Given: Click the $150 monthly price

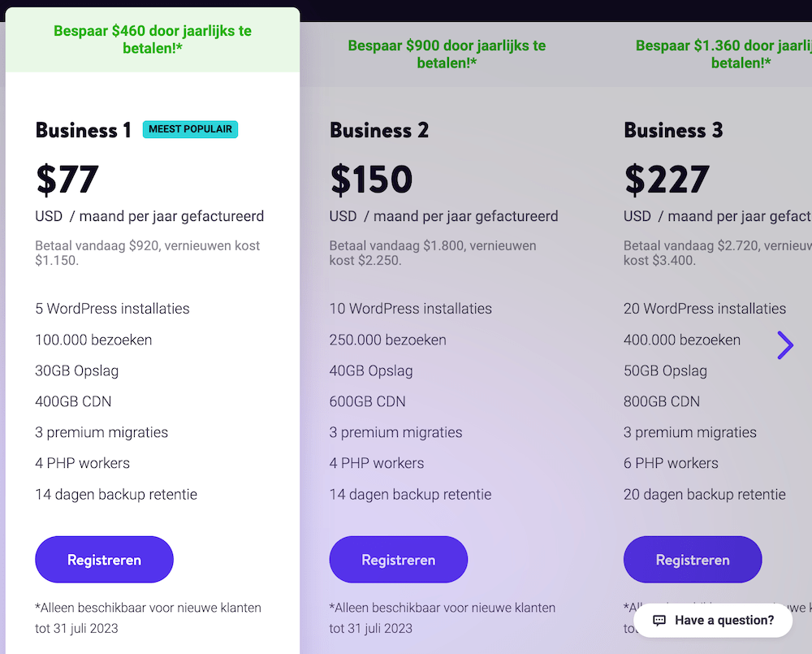Looking at the screenshot, I should point(371,180).
